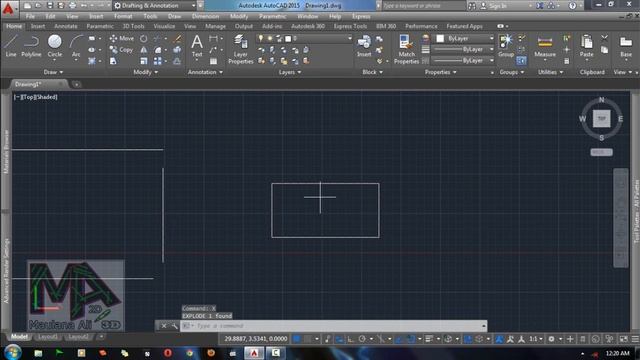Click the coordinates readout in status bar
The height and width of the screenshot is (360, 640).
click(256, 339)
